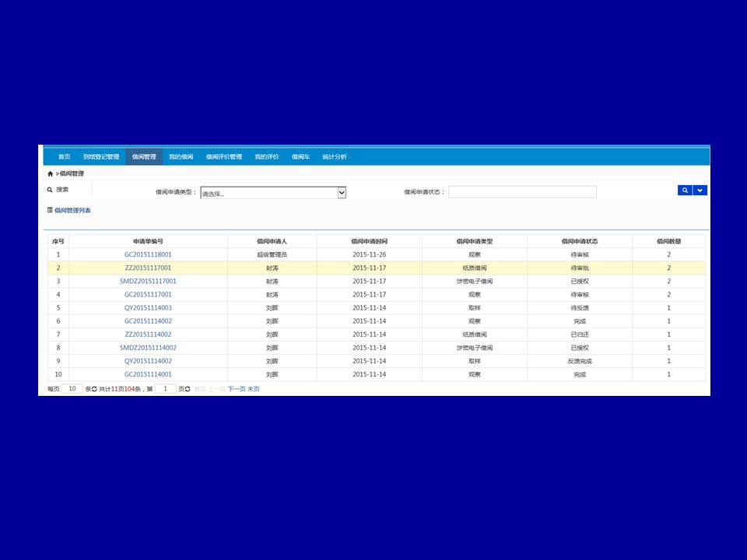Open application GC20151118001

point(148,255)
